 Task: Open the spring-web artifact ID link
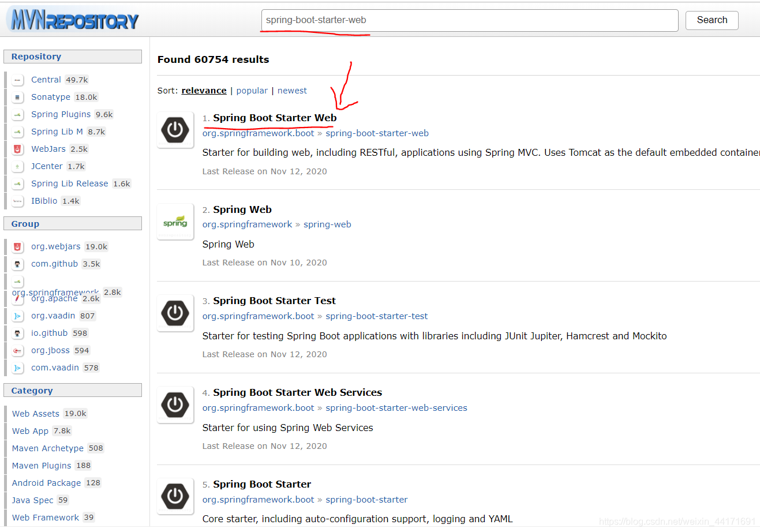click(x=327, y=224)
